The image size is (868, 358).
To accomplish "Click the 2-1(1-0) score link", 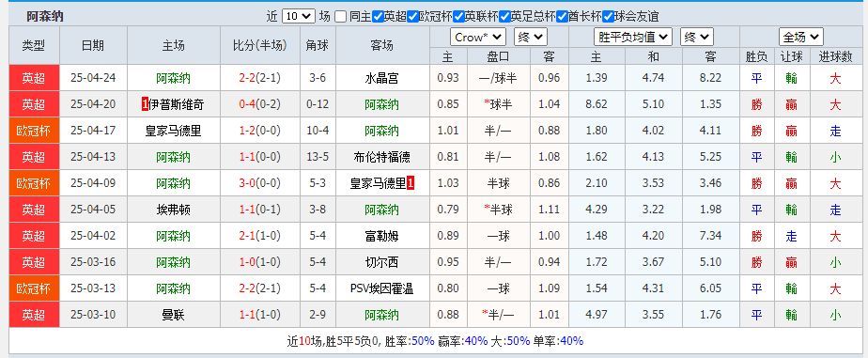I will [259, 236].
